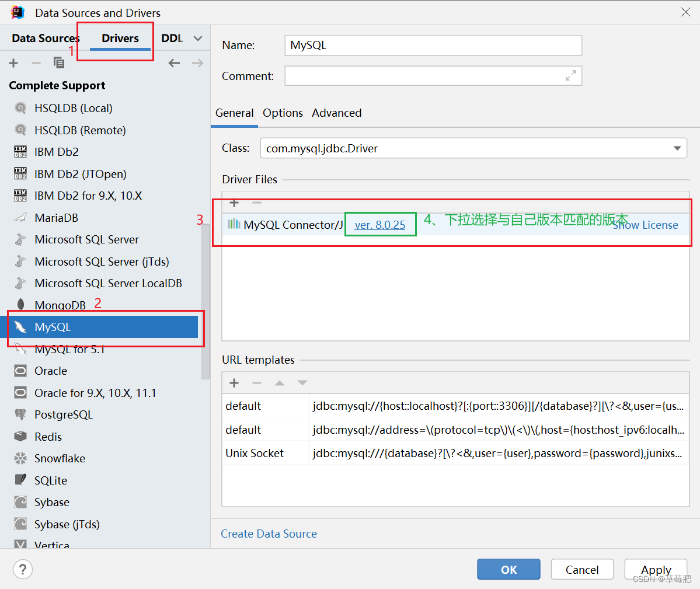700x589 pixels.
Task: Select MySQL Connector/J driver file row
Action: 456,224
